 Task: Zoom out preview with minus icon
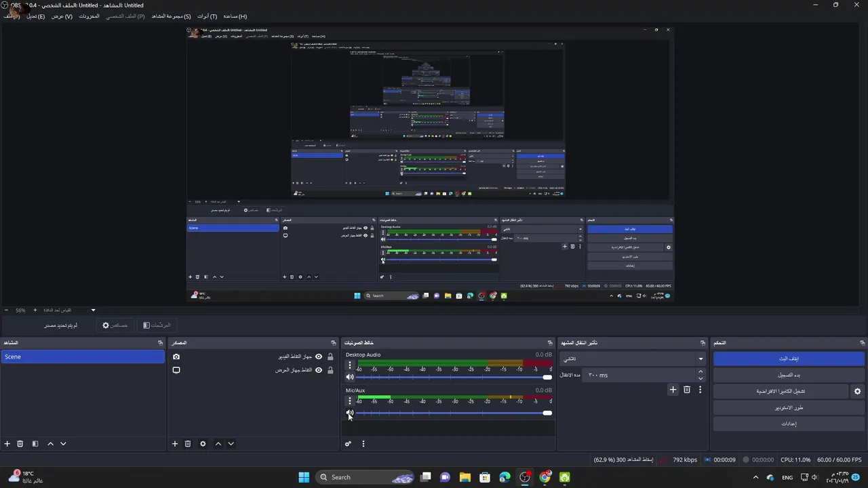point(7,310)
